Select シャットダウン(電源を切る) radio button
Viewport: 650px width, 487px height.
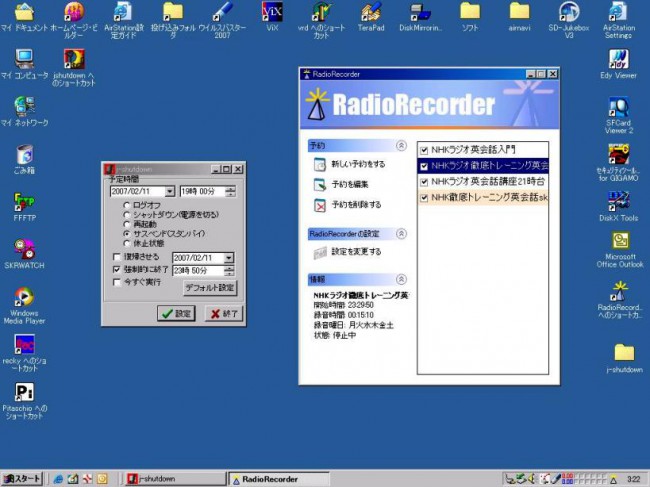126,214
